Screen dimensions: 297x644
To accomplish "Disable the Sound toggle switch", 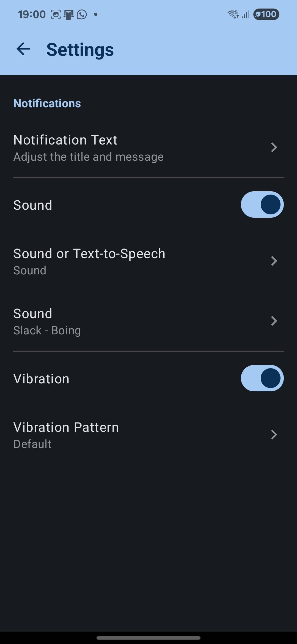I will pyautogui.click(x=262, y=204).
